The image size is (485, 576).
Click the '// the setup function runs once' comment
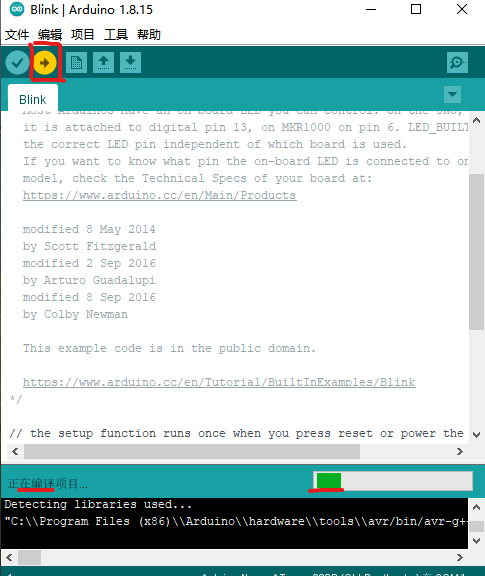236,433
